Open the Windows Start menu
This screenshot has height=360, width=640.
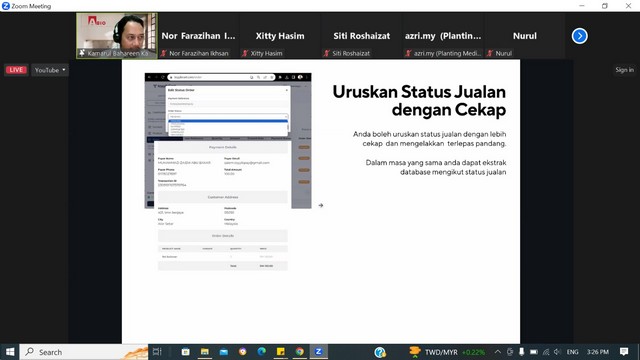click(10, 352)
